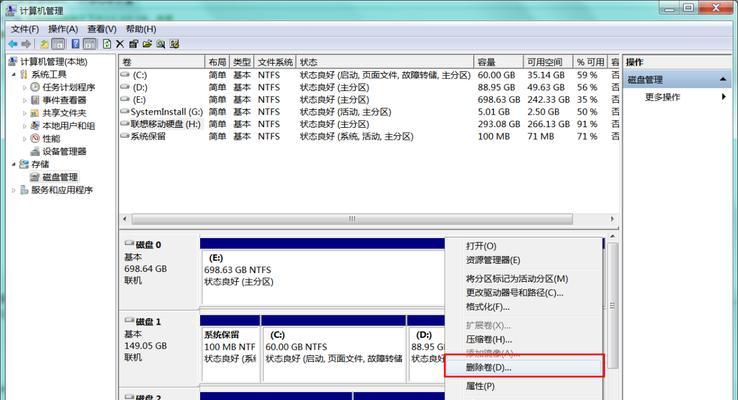The width and height of the screenshot is (738, 400).
Task: Toggle the show/hide action pane toolbar icon
Action: point(89,44)
